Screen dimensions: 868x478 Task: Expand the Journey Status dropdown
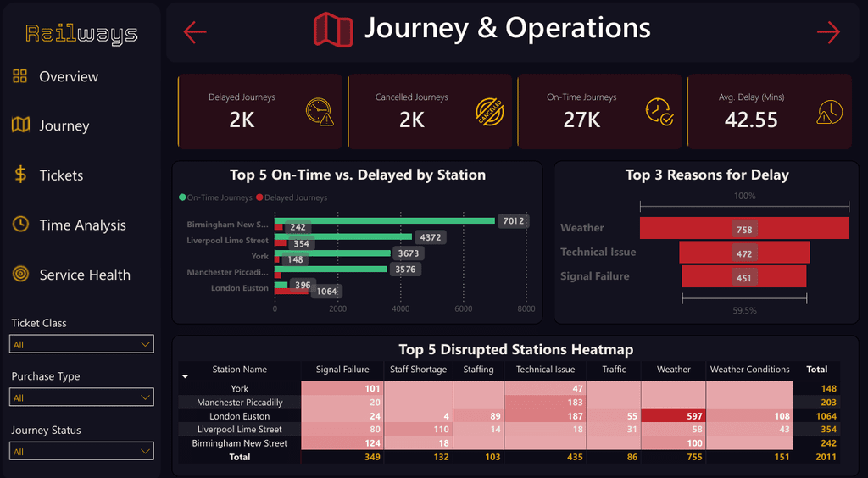pos(81,451)
